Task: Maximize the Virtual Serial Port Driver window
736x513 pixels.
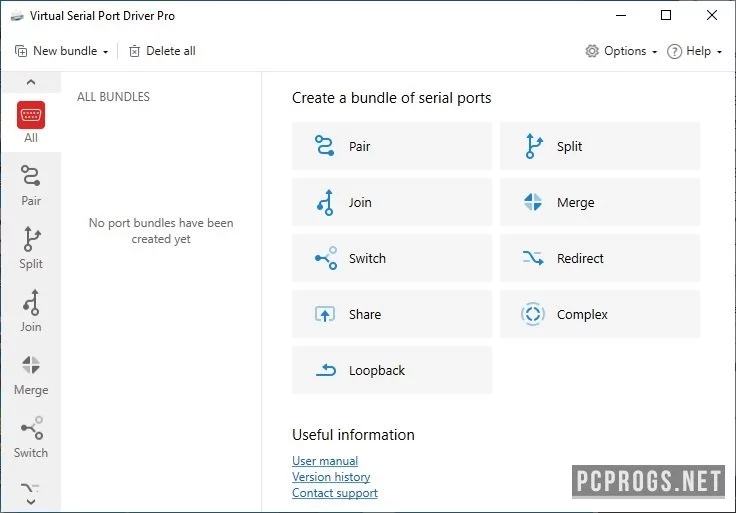Action: (666, 15)
